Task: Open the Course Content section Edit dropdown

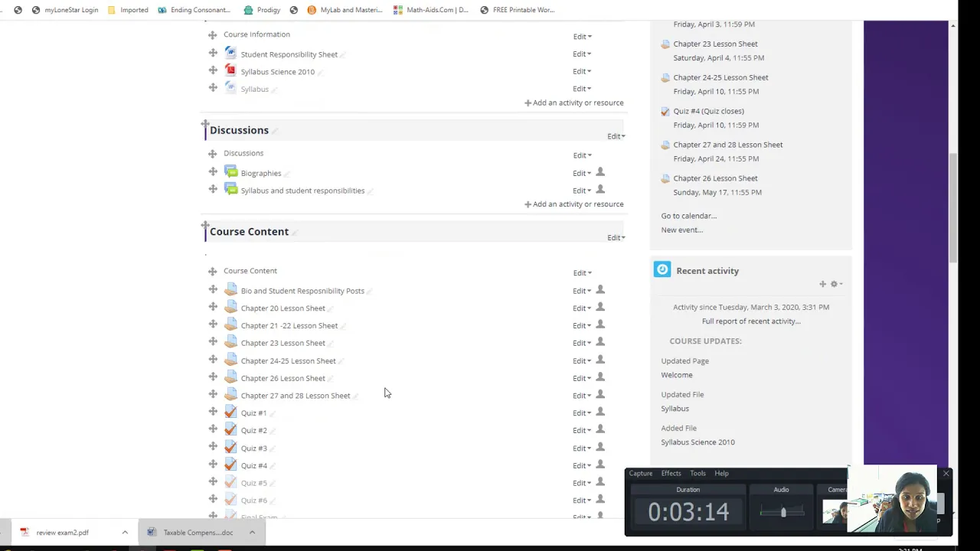Action: [x=616, y=238]
